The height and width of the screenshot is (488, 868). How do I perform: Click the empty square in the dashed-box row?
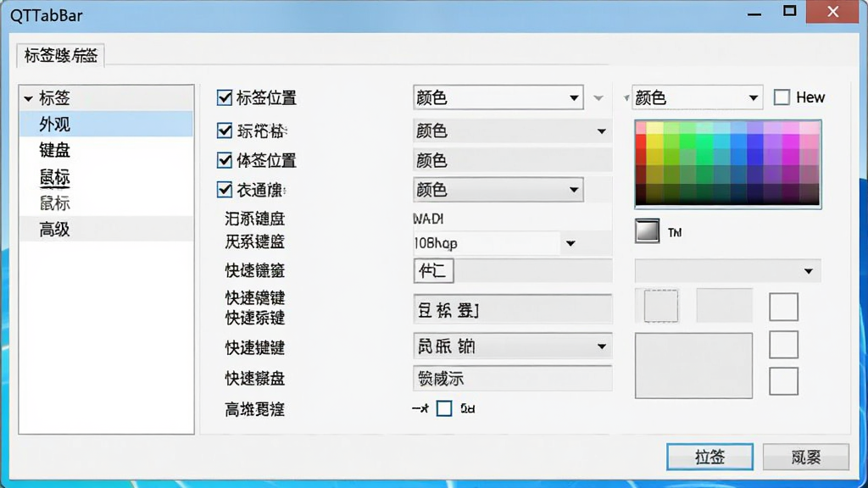click(x=783, y=307)
